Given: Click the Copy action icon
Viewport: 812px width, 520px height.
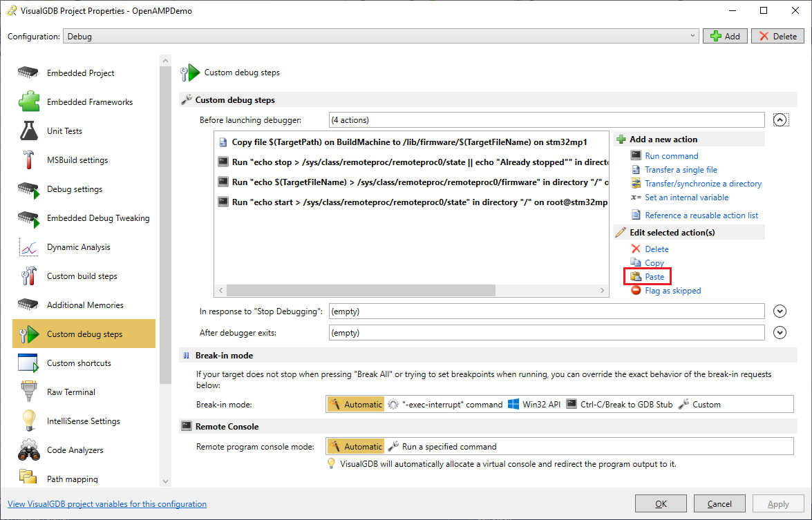Looking at the screenshot, I should (636, 262).
